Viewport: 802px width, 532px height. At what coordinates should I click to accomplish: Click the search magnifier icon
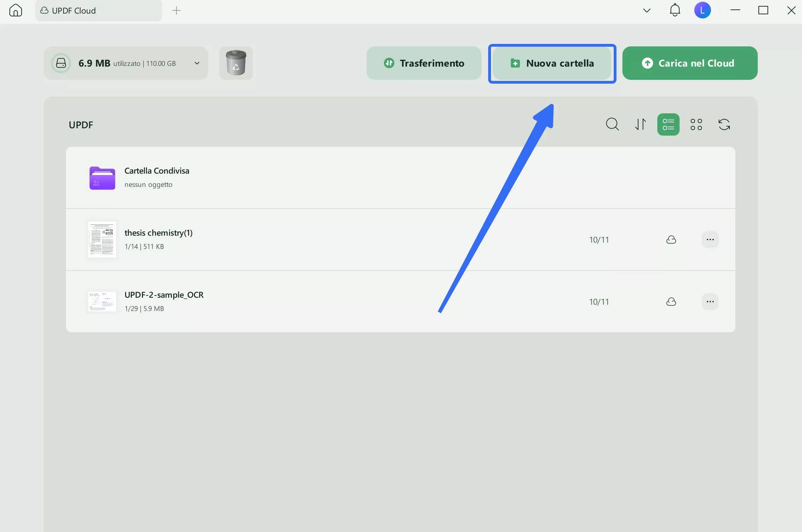click(612, 124)
